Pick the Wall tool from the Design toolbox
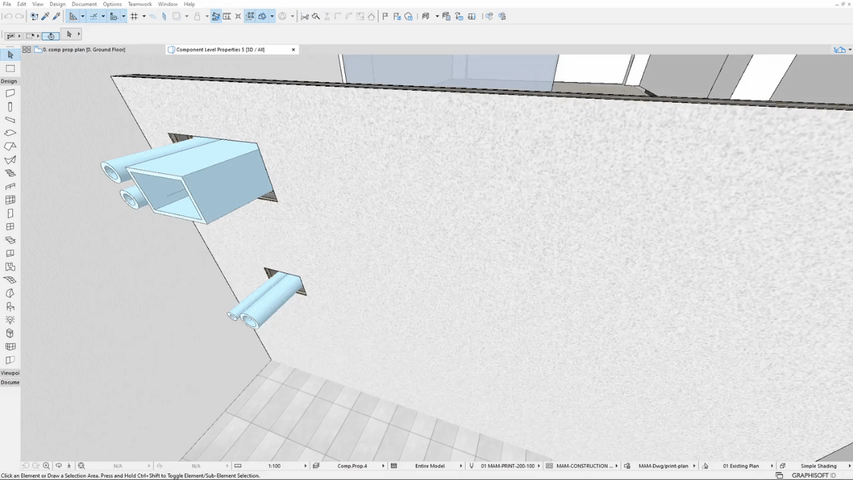This screenshot has width=853, height=480. coord(10,94)
